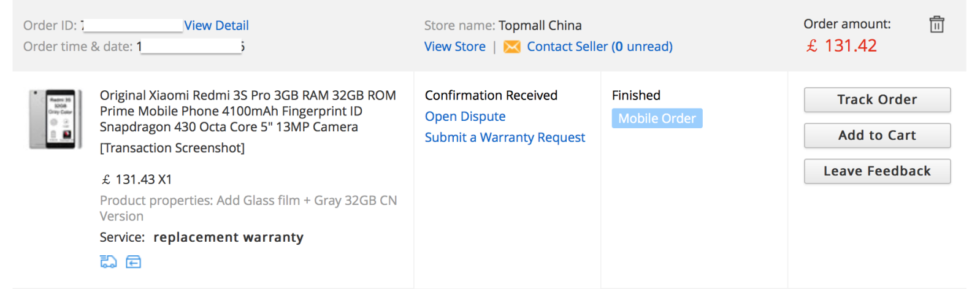Viewport: 980px width, 289px height.
Task: View the Transaction Screenshot link
Action: click(x=172, y=148)
